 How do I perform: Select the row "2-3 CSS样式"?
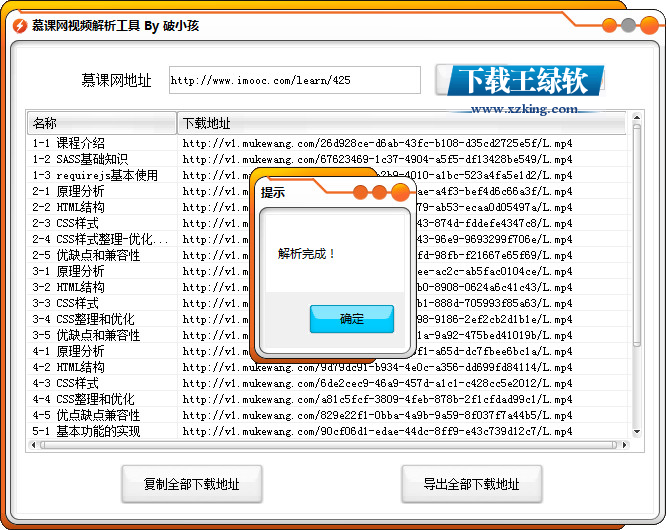tap(327, 223)
